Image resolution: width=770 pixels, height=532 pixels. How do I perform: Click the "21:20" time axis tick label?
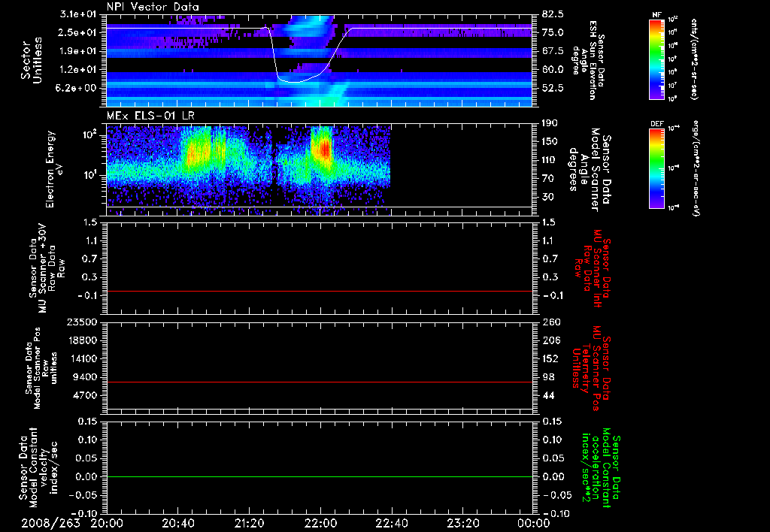click(250, 523)
